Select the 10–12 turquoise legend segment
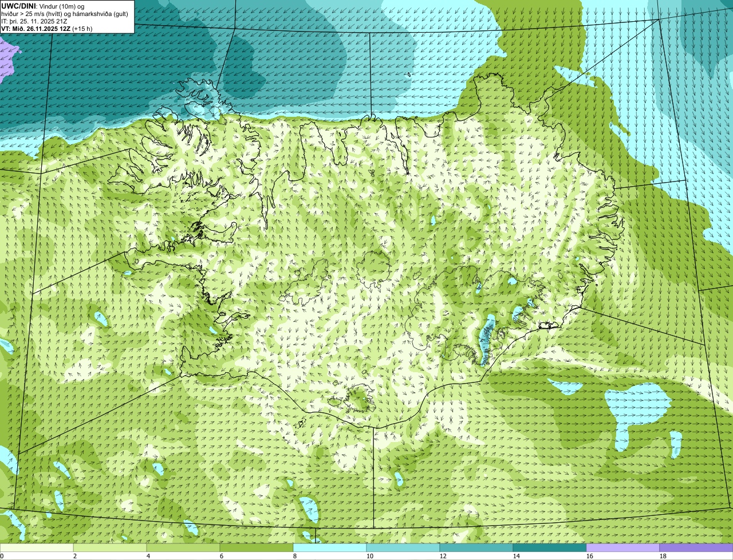 (403, 547)
